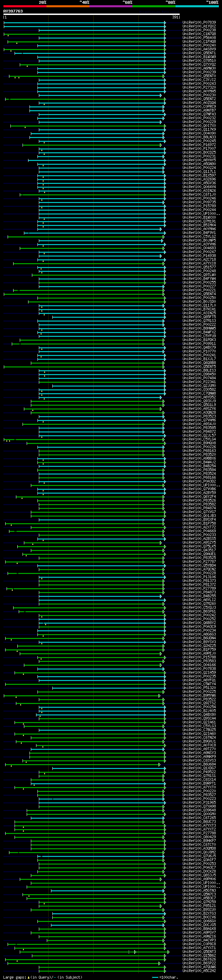Click the UniRef100_P00224 label
Image resolution: width=222 pixels, height=980 pixels.
(x=199, y=168)
